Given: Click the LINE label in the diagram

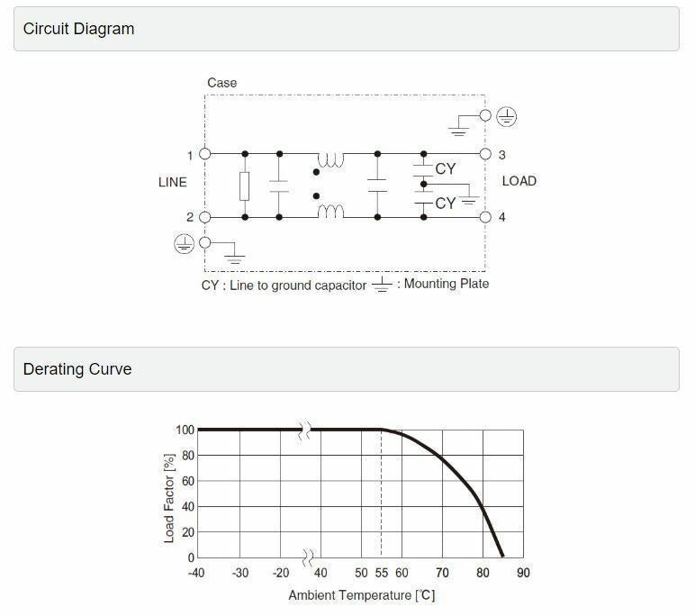Looking at the screenshot, I should pyautogui.click(x=173, y=182).
